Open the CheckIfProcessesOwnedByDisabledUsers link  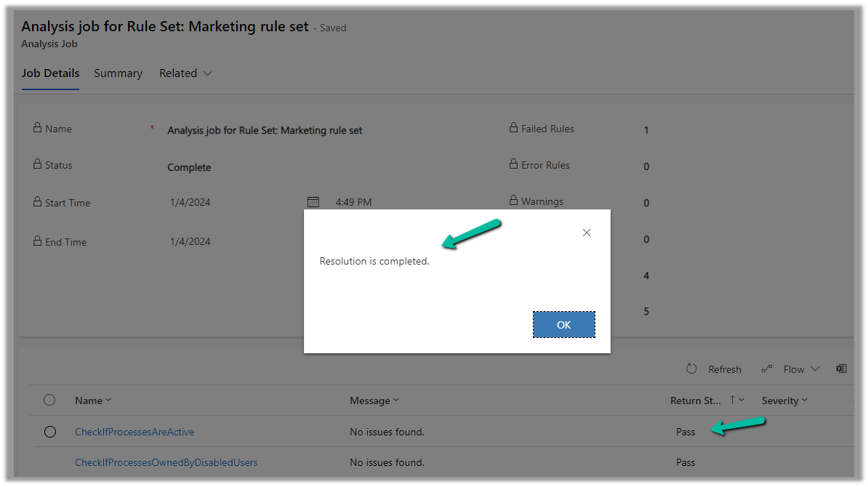[x=166, y=462]
